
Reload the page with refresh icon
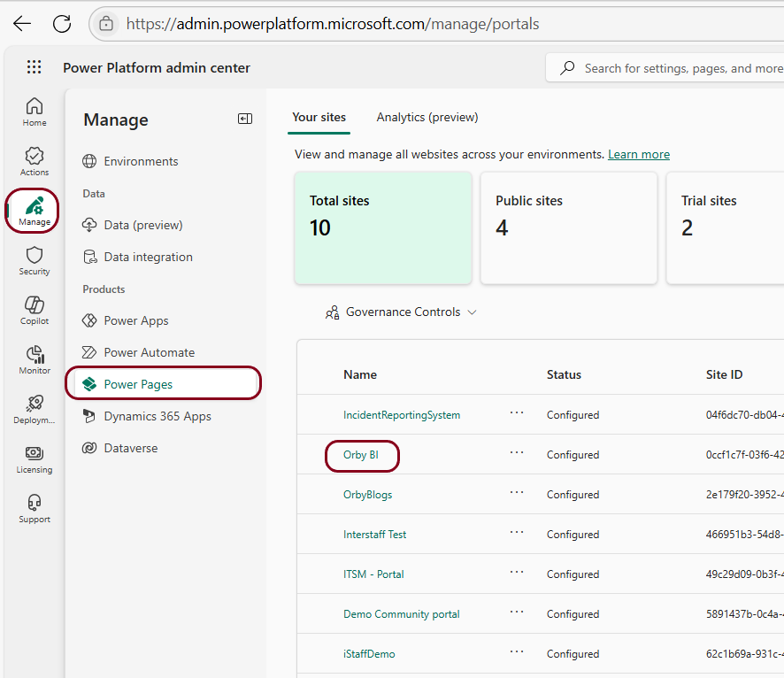tap(62, 24)
